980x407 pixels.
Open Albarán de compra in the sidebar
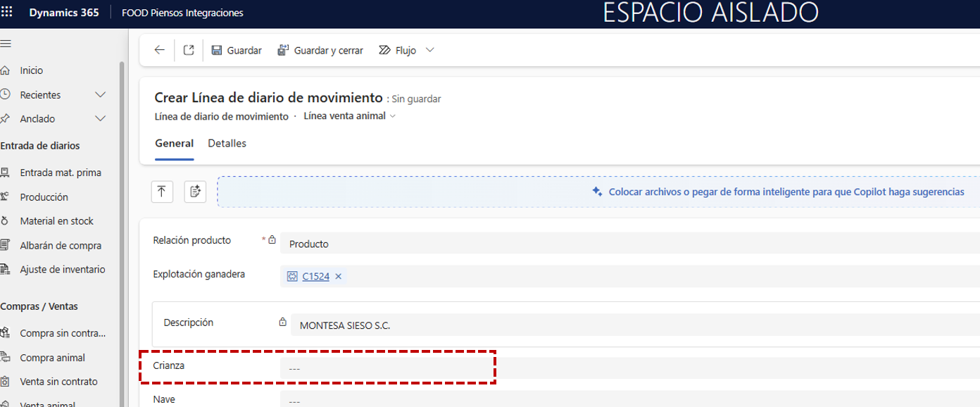point(61,246)
